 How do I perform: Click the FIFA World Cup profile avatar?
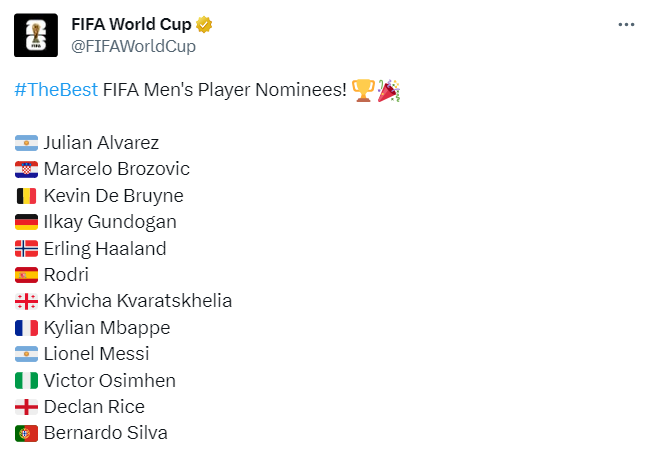click(x=36, y=35)
